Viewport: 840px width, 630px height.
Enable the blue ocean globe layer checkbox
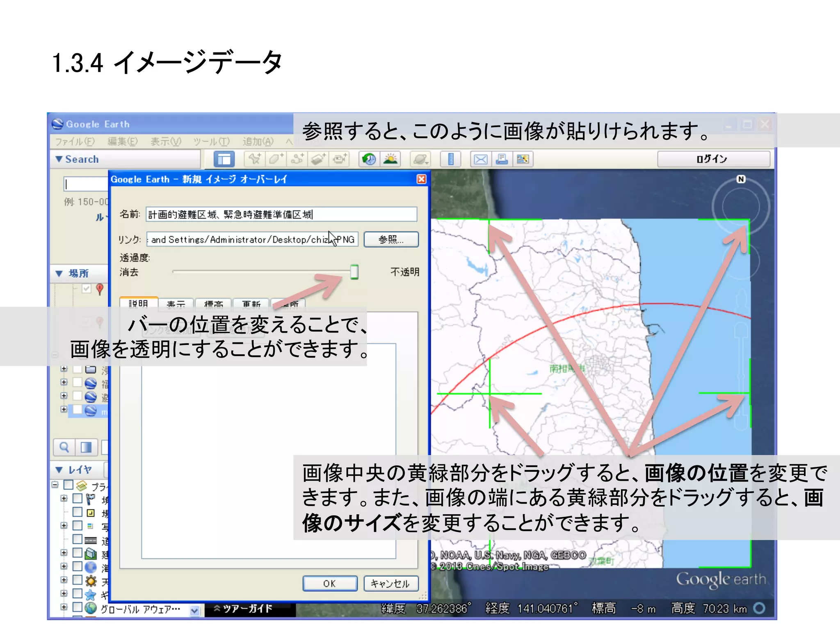[x=77, y=566]
